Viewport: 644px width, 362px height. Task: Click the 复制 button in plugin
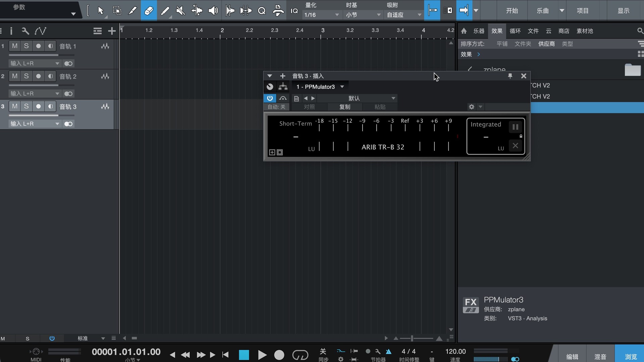point(344,107)
